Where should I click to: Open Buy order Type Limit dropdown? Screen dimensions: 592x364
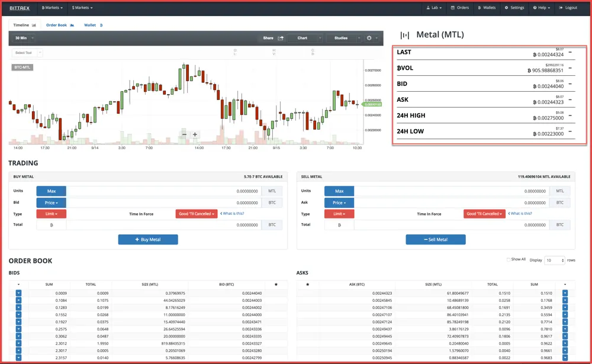(x=52, y=214)
